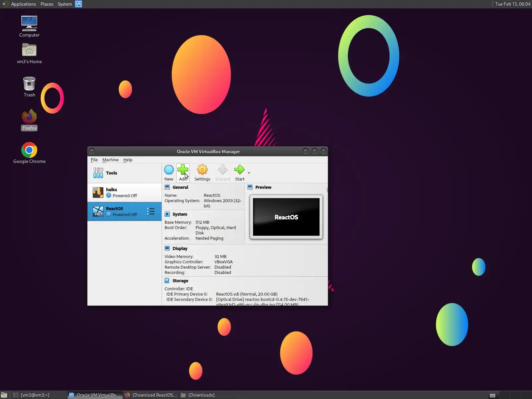Click the Recording "Disabled" value
This screenshot has height=399, width=532.
[223, 273]
